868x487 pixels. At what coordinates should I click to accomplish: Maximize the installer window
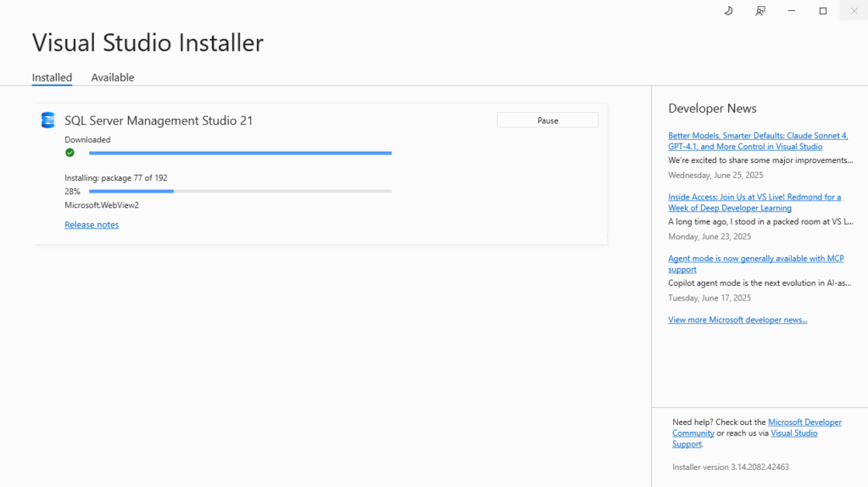823,11
